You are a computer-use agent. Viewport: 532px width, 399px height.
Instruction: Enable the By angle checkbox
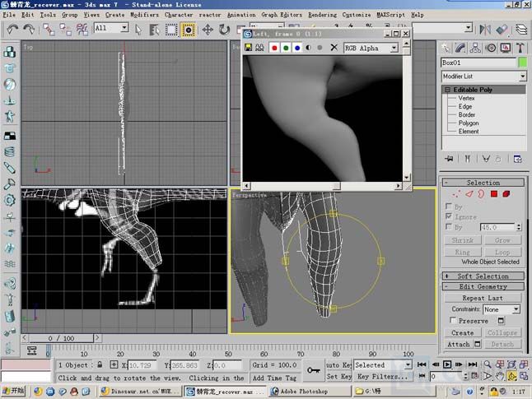point(449,226)
